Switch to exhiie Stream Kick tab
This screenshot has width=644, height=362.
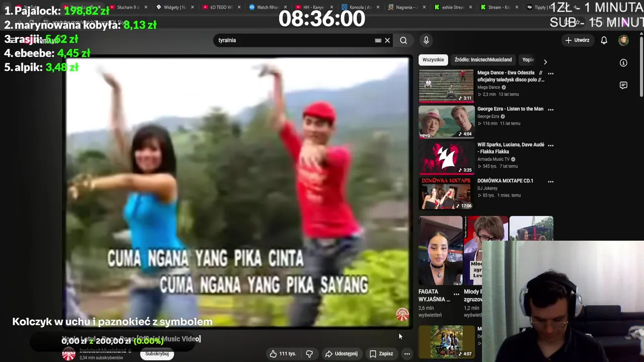452,7
